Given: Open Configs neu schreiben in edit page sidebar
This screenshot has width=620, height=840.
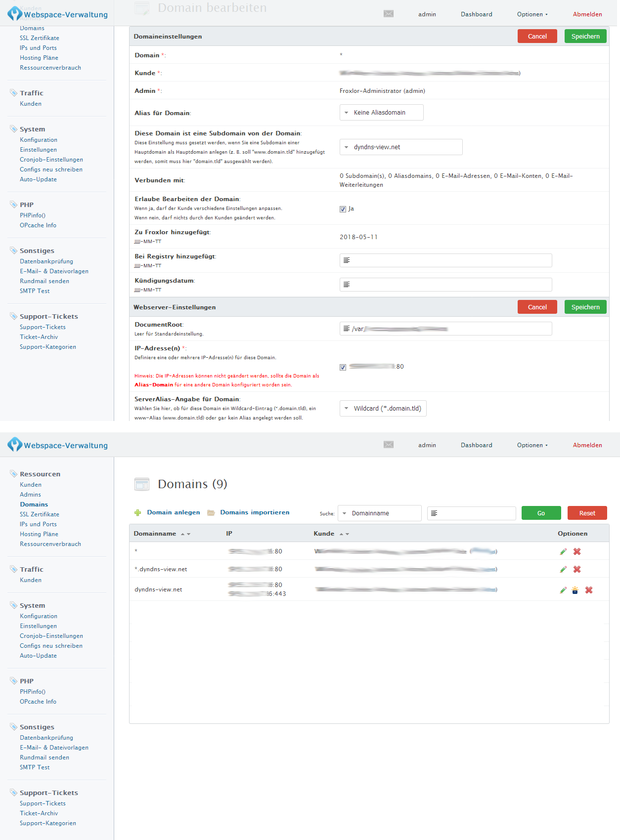Looking at the screenshot, I should coord(51,169).
